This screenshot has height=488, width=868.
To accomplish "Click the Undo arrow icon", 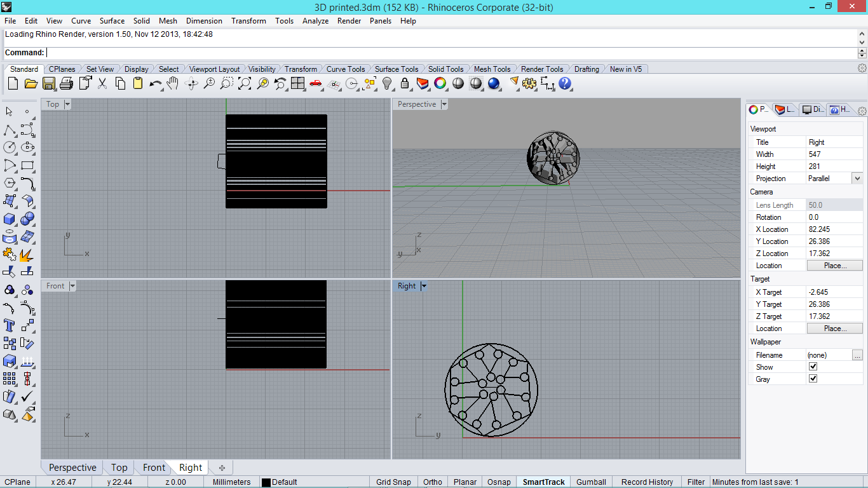I will pyautogui.click(x=155, y=83).
